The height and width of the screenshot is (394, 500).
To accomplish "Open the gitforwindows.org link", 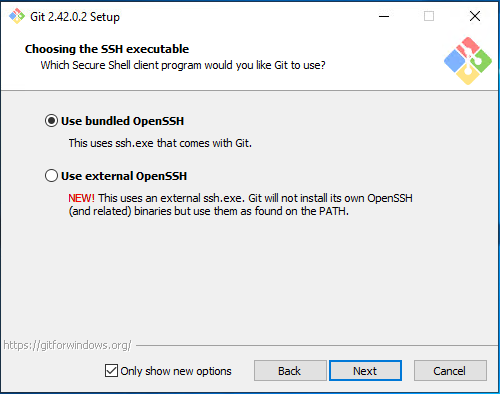I will [x=67, y=345].
